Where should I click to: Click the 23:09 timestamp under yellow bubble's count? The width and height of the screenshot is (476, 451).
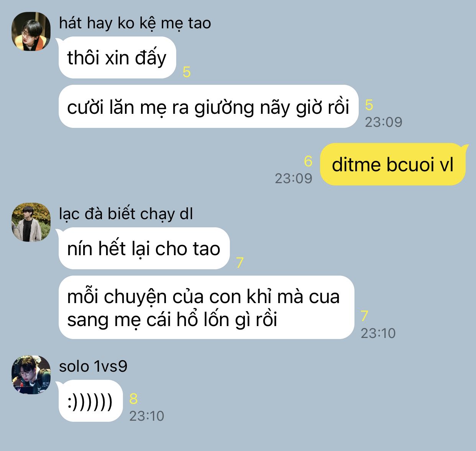point(294,178)
